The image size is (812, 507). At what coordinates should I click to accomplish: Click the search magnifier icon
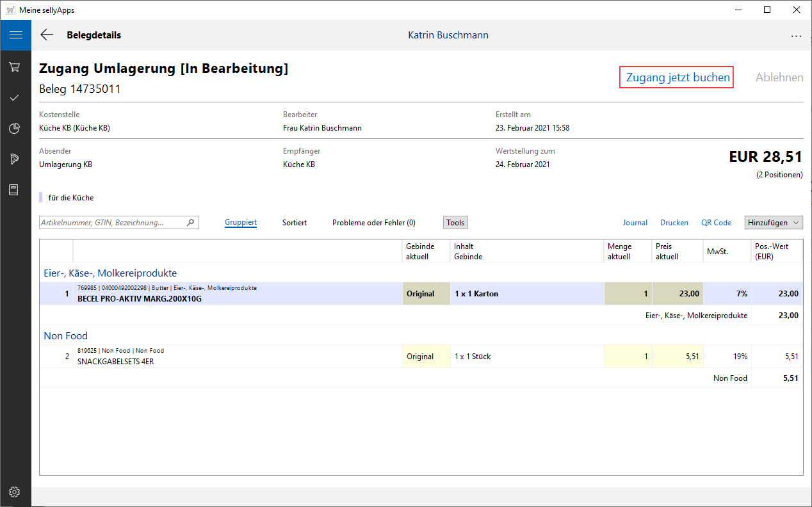(190, 223)
